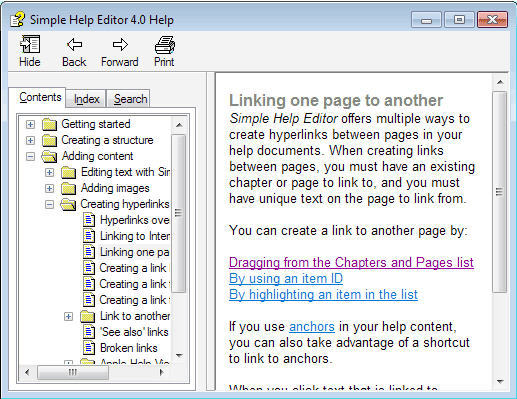
Task: Open By highlighting an item in the list link
Action: click(x=323, y=295)
